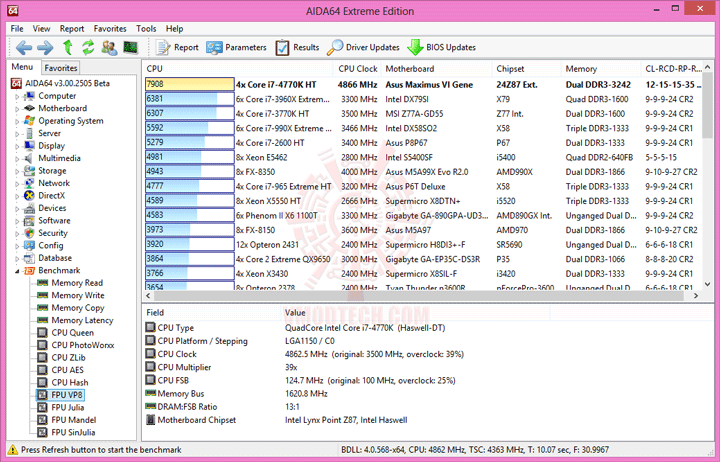
Task: Expand the Computer tree node
Action: [17, 96]
